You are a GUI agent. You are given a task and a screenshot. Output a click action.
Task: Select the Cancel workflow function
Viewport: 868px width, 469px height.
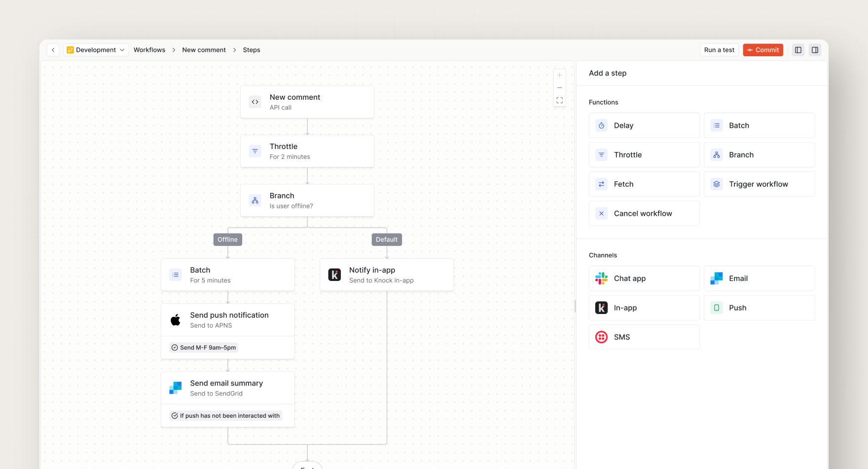pos(644,213)
